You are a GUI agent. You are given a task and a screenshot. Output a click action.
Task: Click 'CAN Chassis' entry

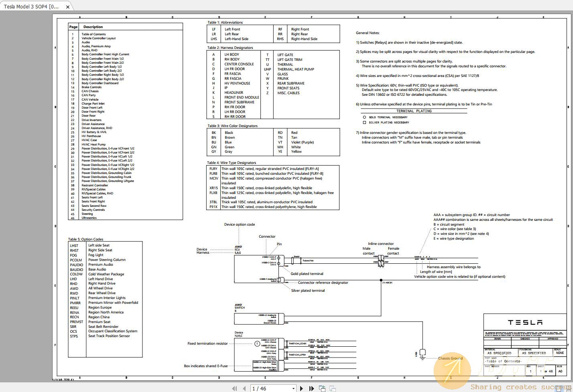tap(90, 91)
